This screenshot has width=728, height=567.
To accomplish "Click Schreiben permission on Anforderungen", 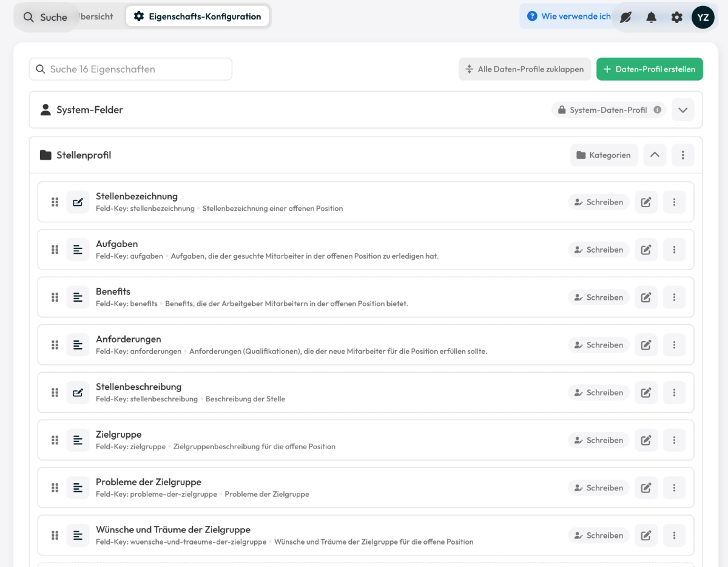I will point(599,345).
